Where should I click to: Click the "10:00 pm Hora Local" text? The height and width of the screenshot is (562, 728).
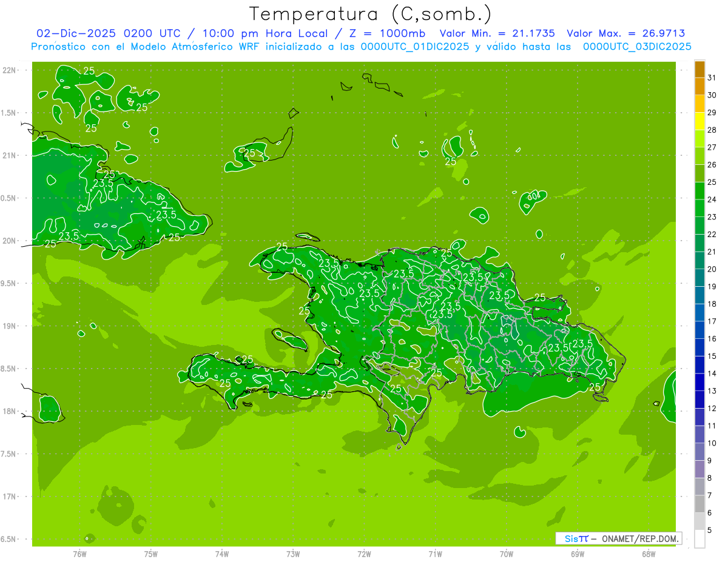[x=266, y=33]
